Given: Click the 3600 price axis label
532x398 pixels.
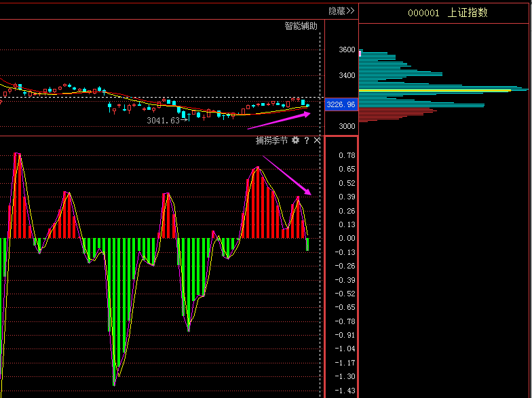Looking at the screenshot, I should point(347,50).
